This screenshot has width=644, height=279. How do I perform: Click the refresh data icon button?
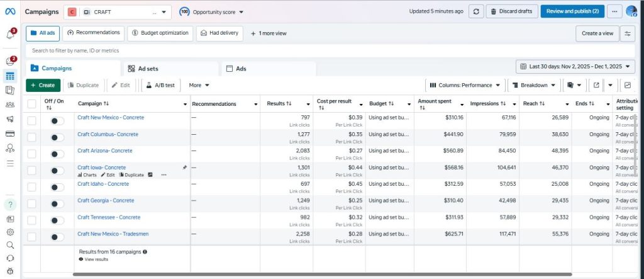tap(477, 11)
